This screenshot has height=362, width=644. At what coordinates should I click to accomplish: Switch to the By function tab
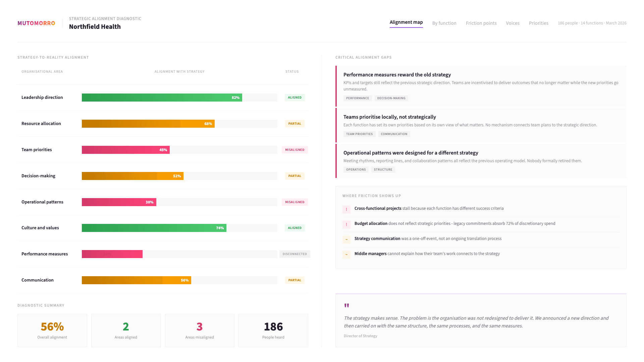(444, 23)
